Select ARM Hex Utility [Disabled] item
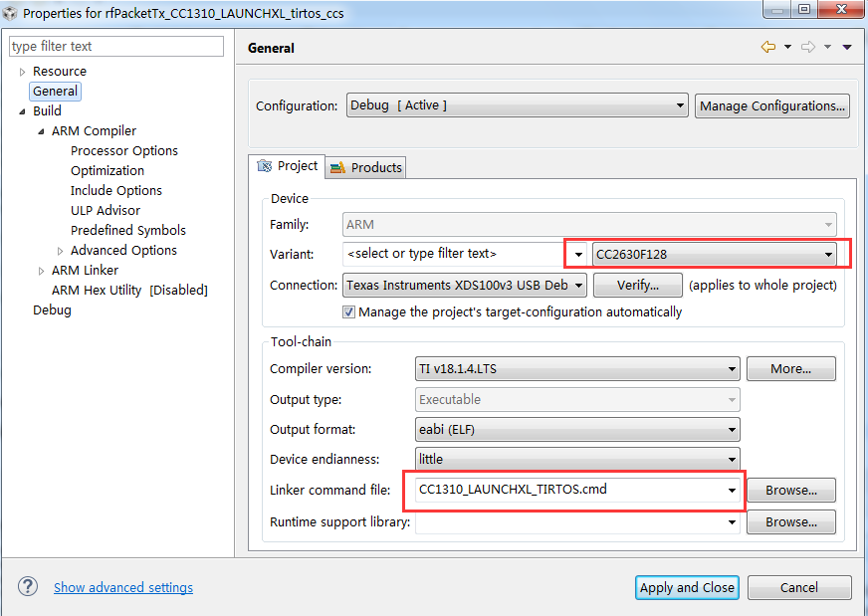The image size is (868, 616). [x=129, y=291]
